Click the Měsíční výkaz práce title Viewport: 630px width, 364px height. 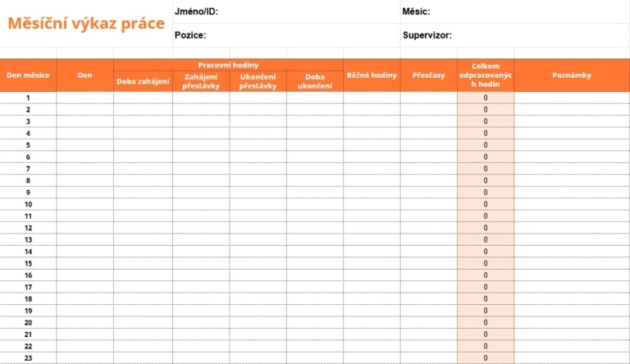(86, 23)
